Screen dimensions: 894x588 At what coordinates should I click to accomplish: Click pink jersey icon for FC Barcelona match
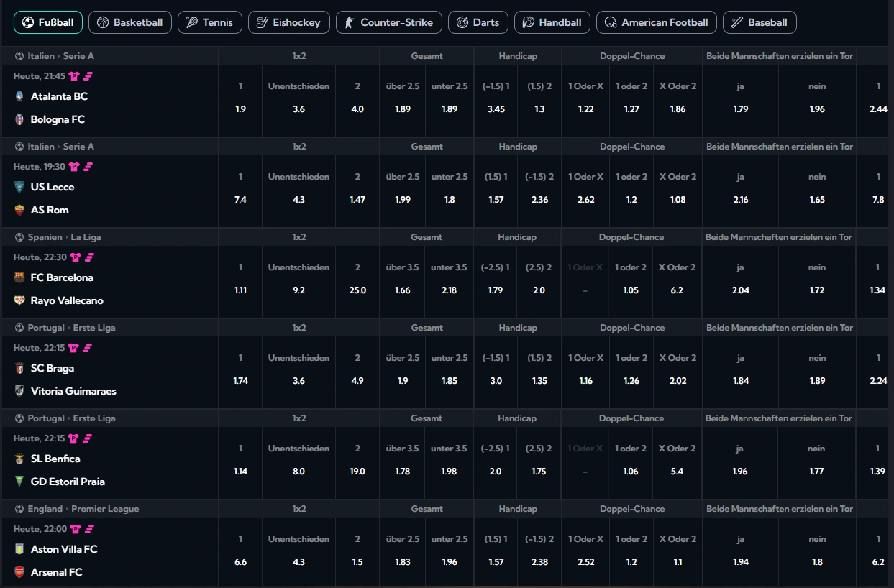(x=74, y=257)
